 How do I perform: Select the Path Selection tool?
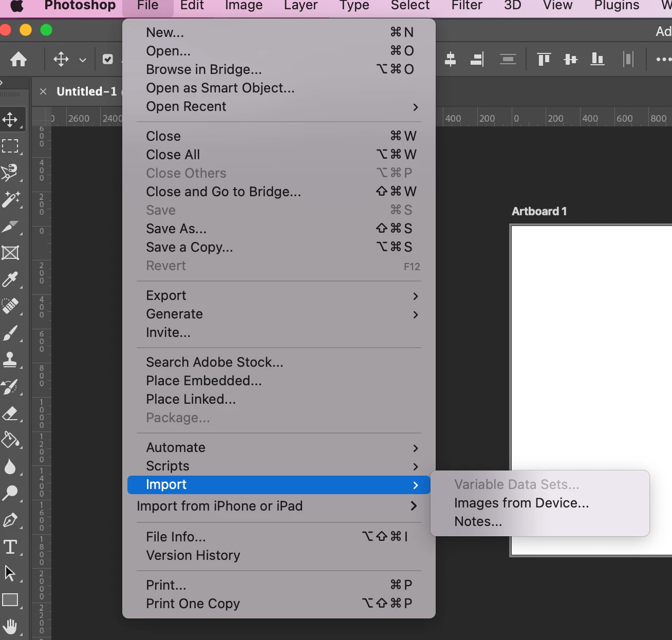point(10,573)
